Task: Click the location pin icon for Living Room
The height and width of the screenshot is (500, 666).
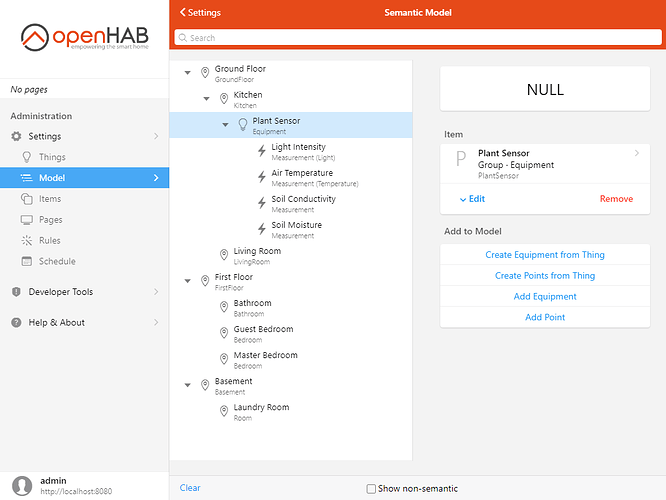Action: click(x=224, y=255)
